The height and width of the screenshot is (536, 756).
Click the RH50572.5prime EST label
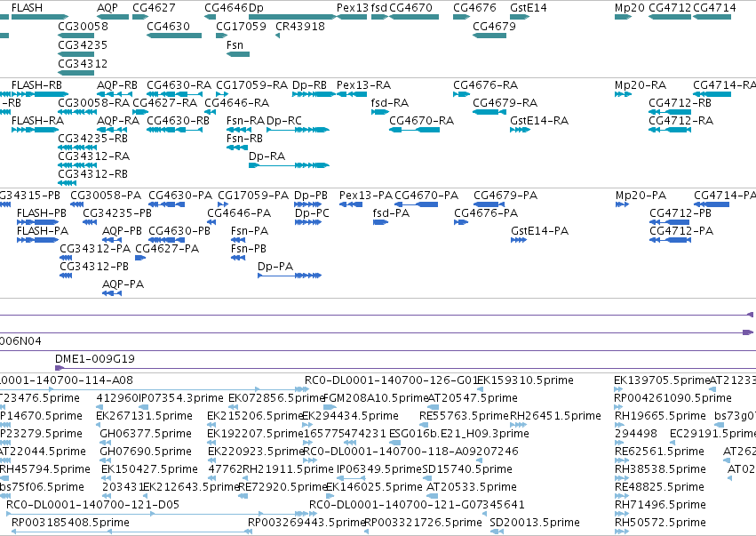coord(660,523)
